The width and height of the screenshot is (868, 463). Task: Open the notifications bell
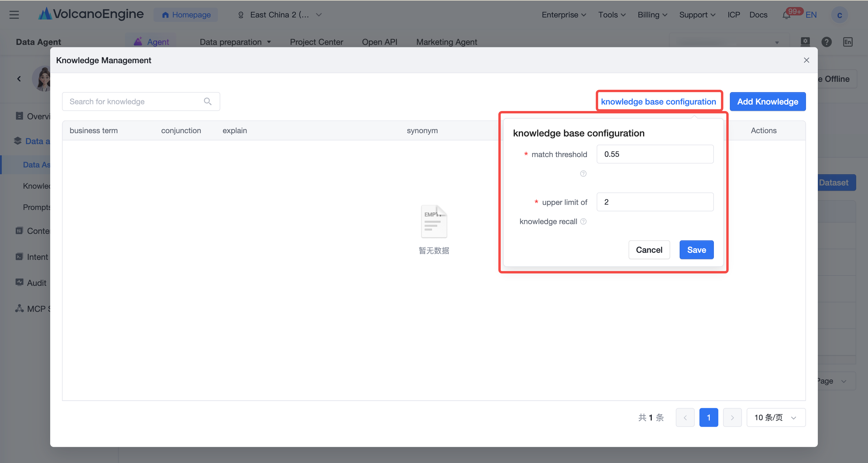[786, 15]
